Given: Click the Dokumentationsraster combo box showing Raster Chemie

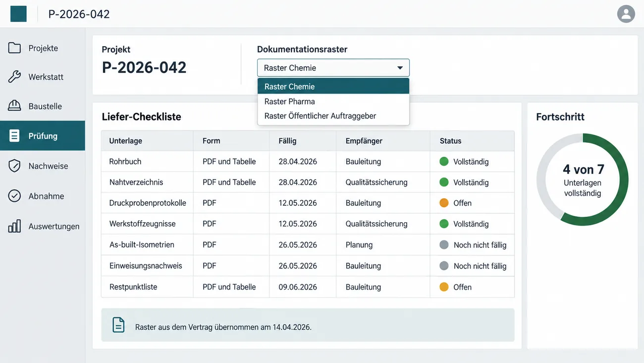Looking at the screenshot, I should tap(333, 68).
